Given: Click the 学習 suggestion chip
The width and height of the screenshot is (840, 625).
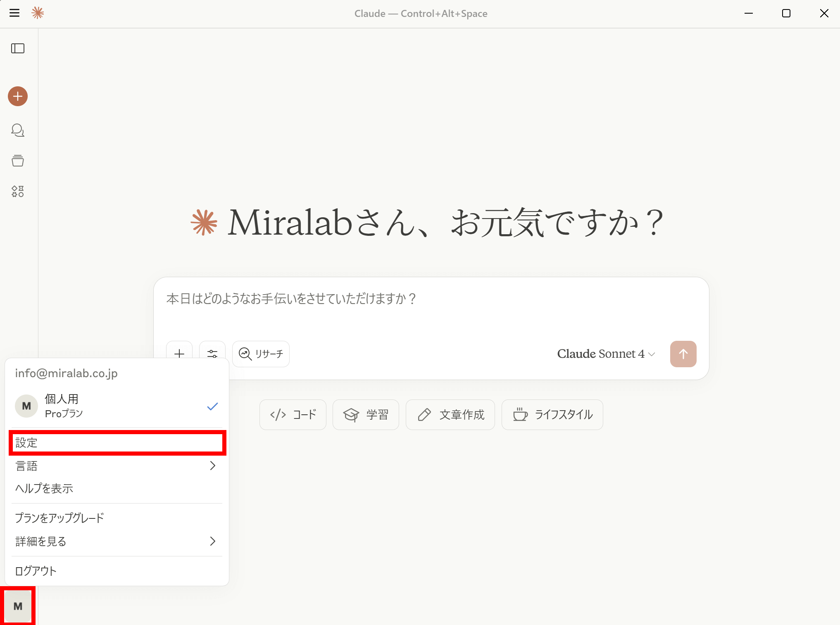Looking at the screenshot, I should 366,415.
